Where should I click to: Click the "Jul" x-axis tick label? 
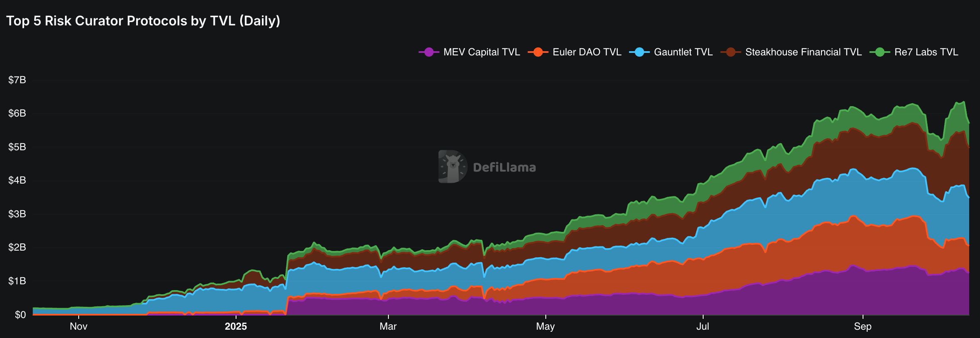tap(703, 326)
